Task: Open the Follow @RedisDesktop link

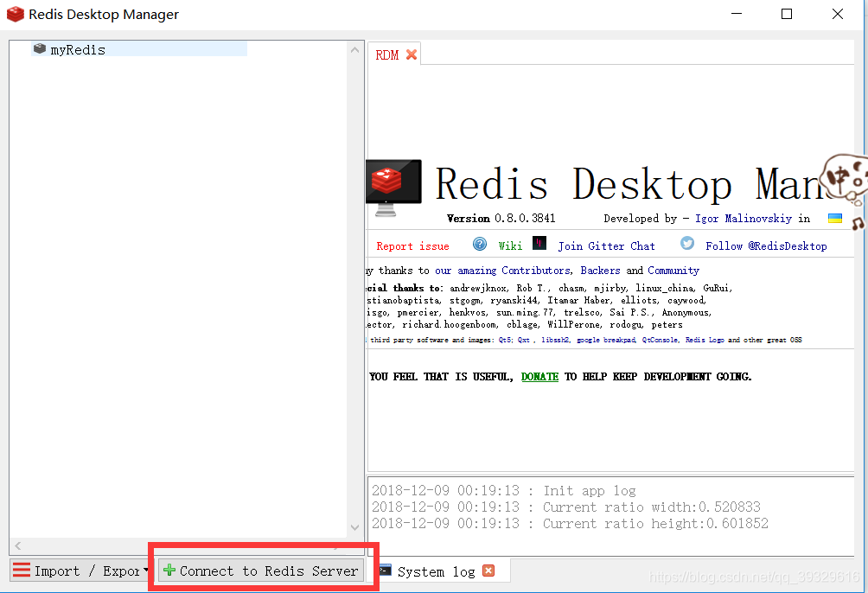Action: coord(766,245)
